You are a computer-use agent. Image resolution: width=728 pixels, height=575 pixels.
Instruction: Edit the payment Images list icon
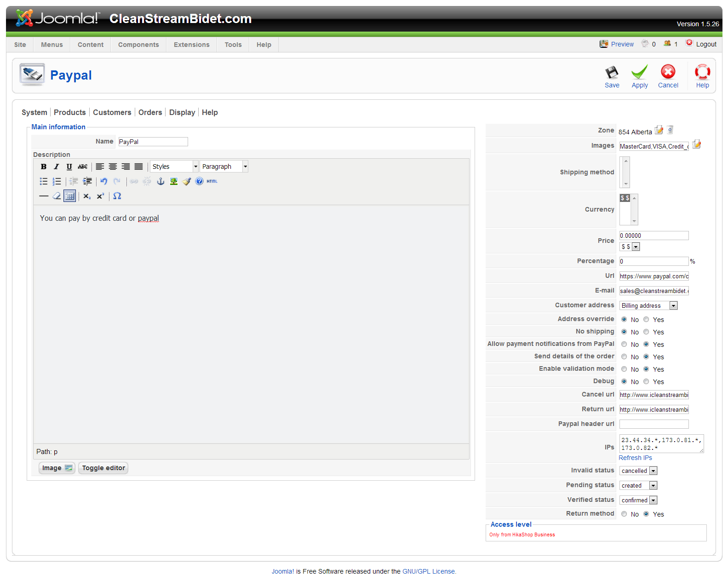coord(697,144)
